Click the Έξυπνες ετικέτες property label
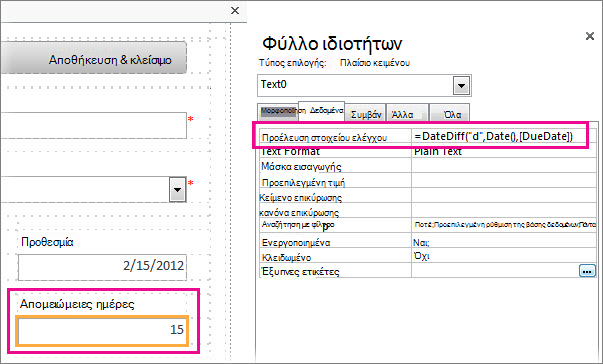 click(x=300, y=272)
